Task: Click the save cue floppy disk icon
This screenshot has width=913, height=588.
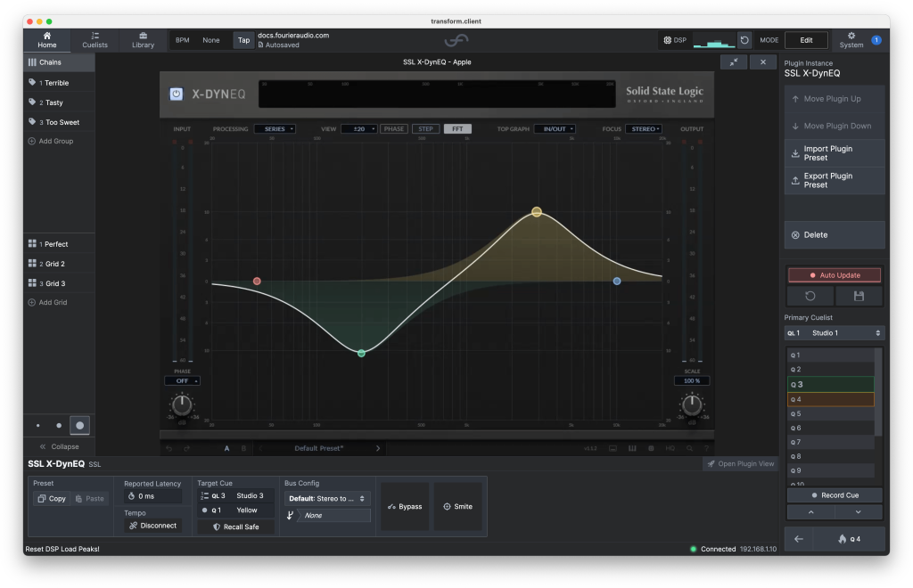Action: click(860, 296)
